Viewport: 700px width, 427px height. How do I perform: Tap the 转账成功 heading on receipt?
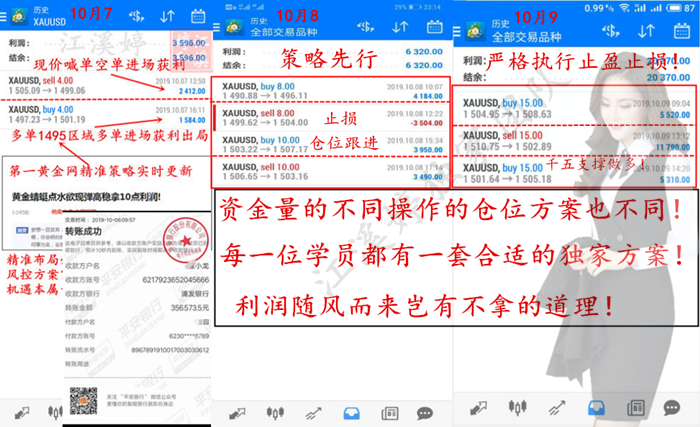(83, 231)
